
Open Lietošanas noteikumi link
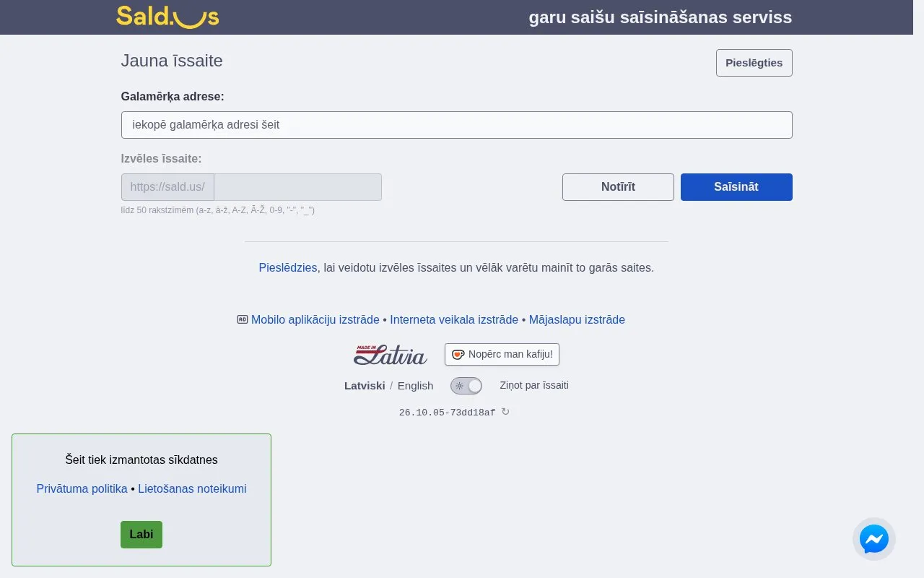192,488
